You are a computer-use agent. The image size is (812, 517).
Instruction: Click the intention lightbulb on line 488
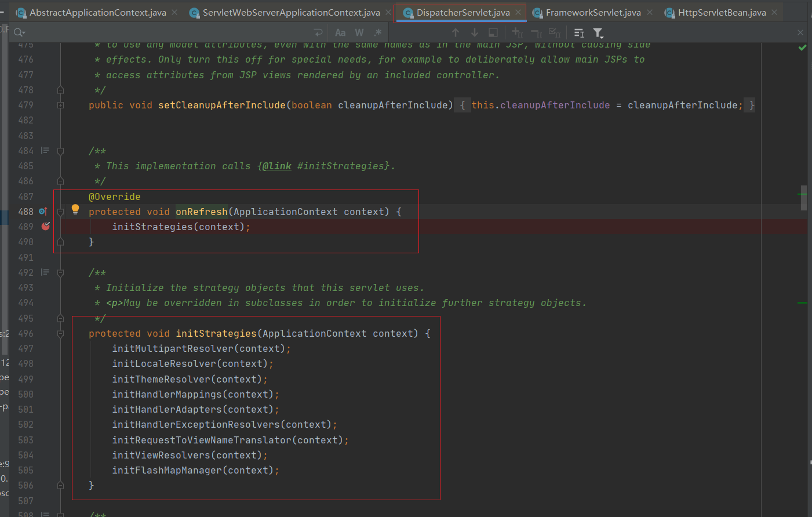(x=75, y=209)
